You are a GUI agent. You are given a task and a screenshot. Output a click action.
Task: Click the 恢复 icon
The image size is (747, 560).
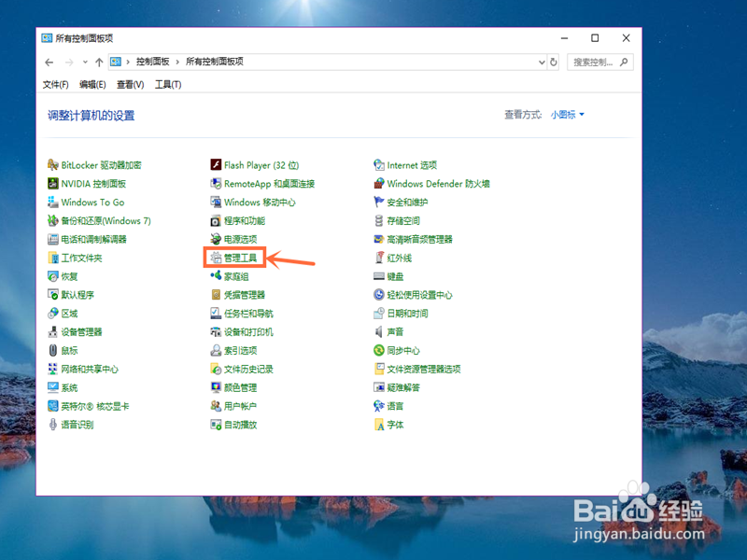(x=53, y=276)
